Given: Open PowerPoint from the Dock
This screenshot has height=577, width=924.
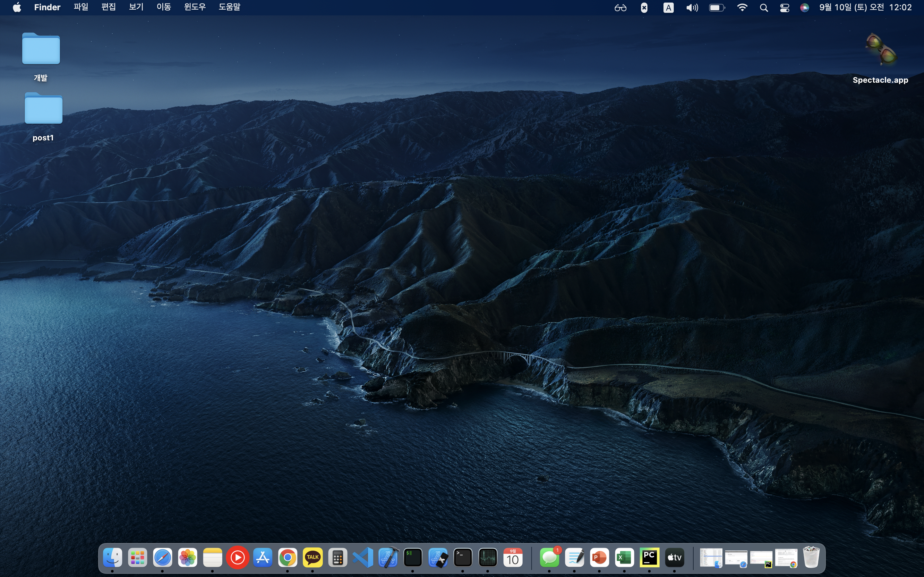Looking at the screenshot, I should coord(599,557).
